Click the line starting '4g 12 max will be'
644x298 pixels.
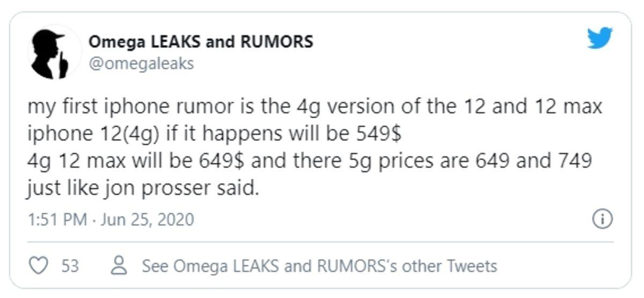click(x=309, y=161)
